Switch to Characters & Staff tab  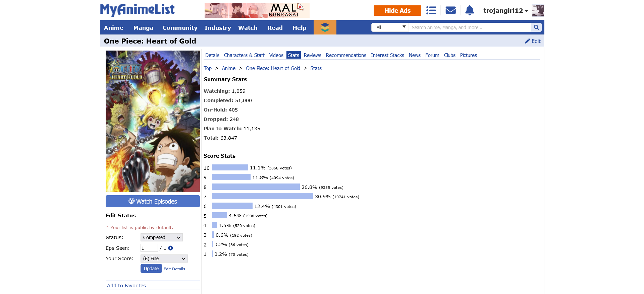244,55
